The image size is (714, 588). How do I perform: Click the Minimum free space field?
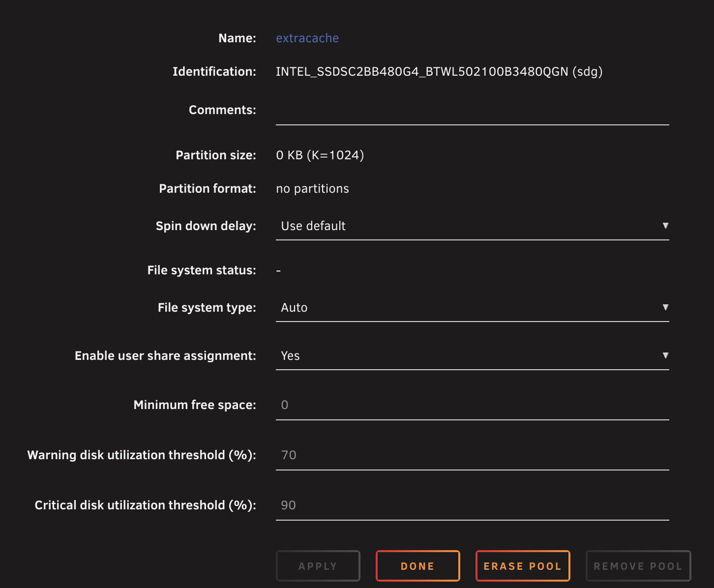(x=473, y=406)
